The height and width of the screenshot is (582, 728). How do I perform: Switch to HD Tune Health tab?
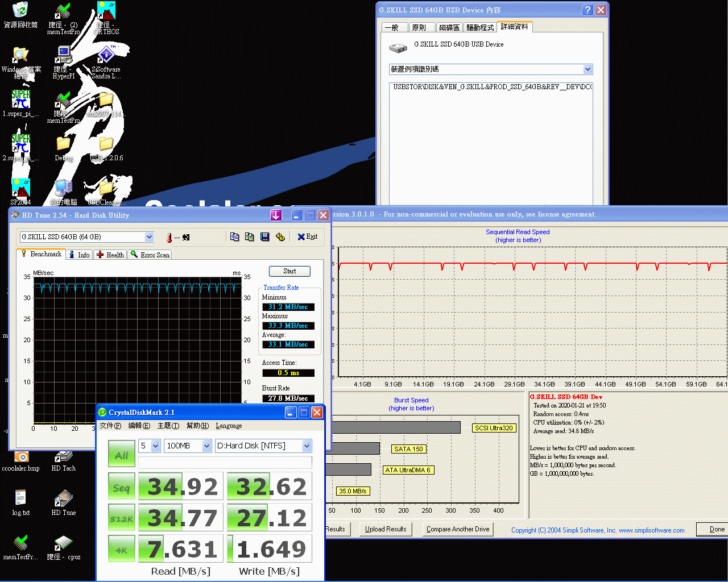coord(110,255)
